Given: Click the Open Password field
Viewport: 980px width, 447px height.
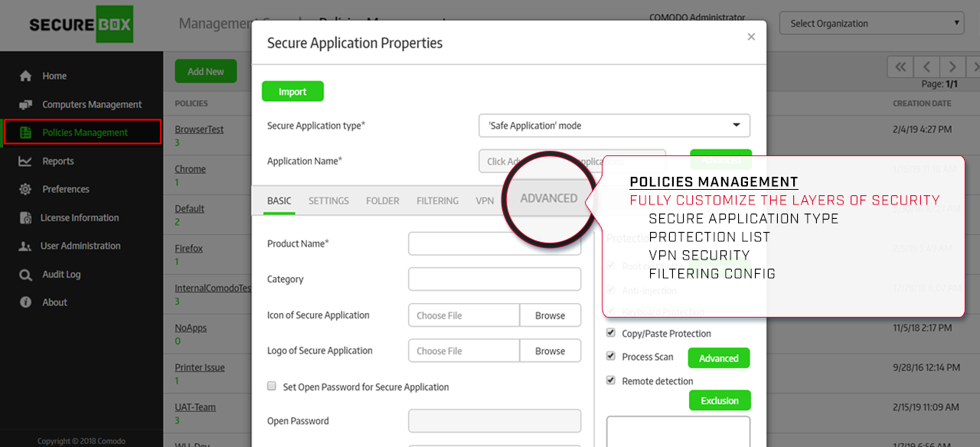Looking at the screenshot, I should coord(495,421).
